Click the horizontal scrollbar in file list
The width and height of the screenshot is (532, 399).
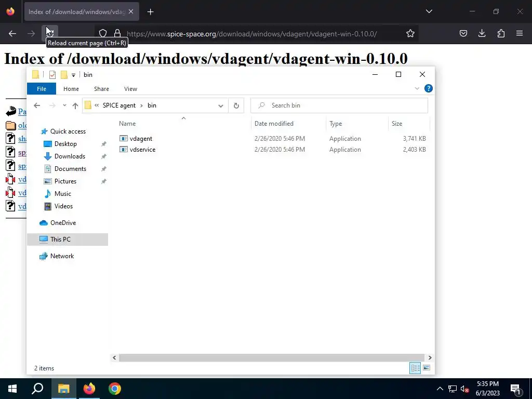(271, 357)
